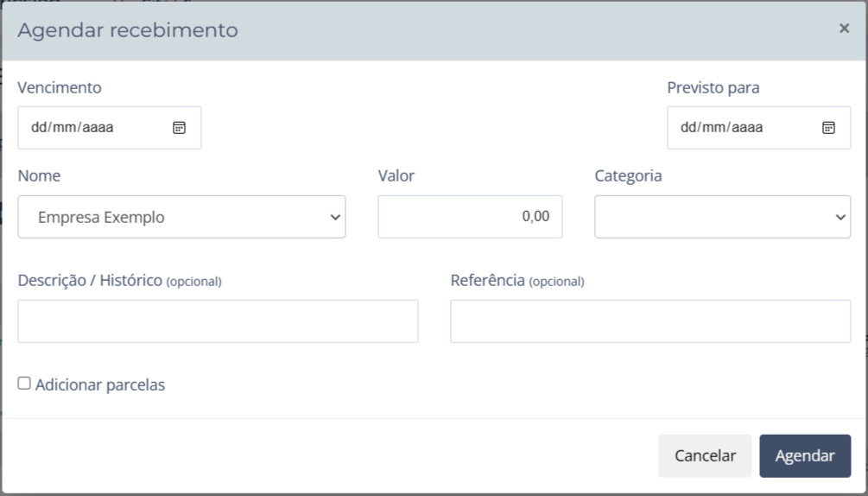Click the Adicionar parcelas label text

click(x=100, y=385)
